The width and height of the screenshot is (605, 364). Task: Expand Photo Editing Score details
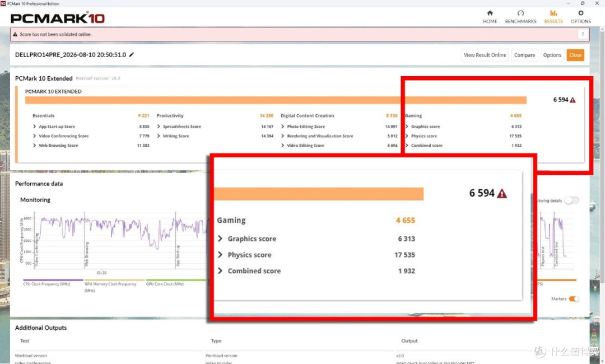[283, 127]
